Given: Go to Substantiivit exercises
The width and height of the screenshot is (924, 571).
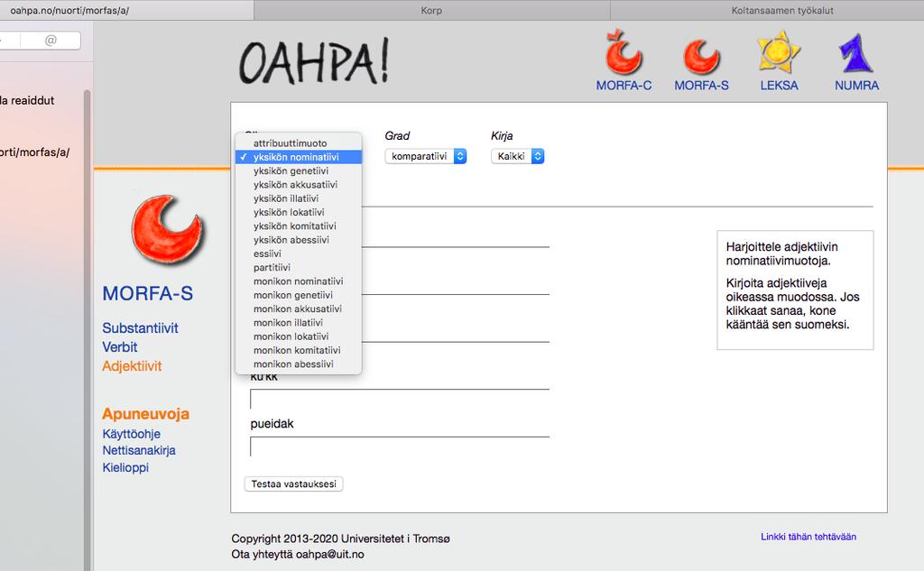Looking at the screenshot, I should point(140,328).
